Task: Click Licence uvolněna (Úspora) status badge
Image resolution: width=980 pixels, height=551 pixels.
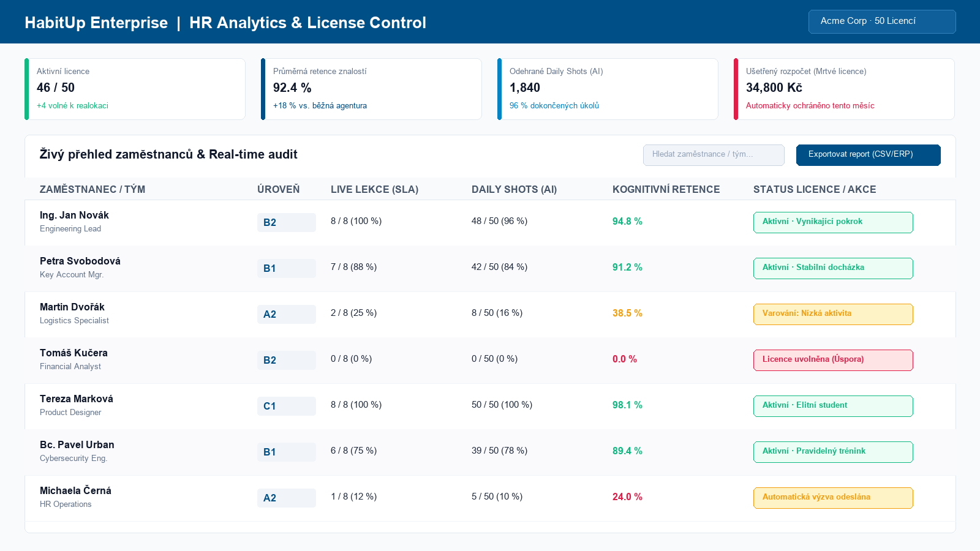Action: [833, 360]
